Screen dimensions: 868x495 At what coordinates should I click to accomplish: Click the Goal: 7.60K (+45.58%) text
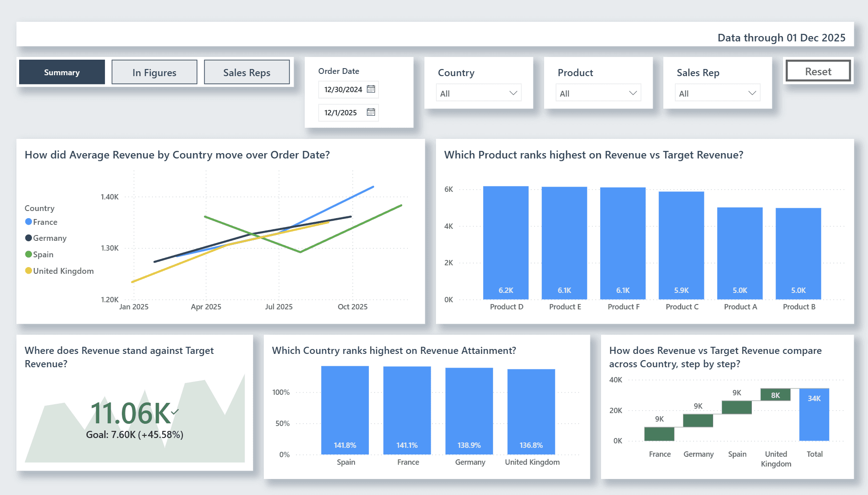pyautogui.click(x=134, y=434)
